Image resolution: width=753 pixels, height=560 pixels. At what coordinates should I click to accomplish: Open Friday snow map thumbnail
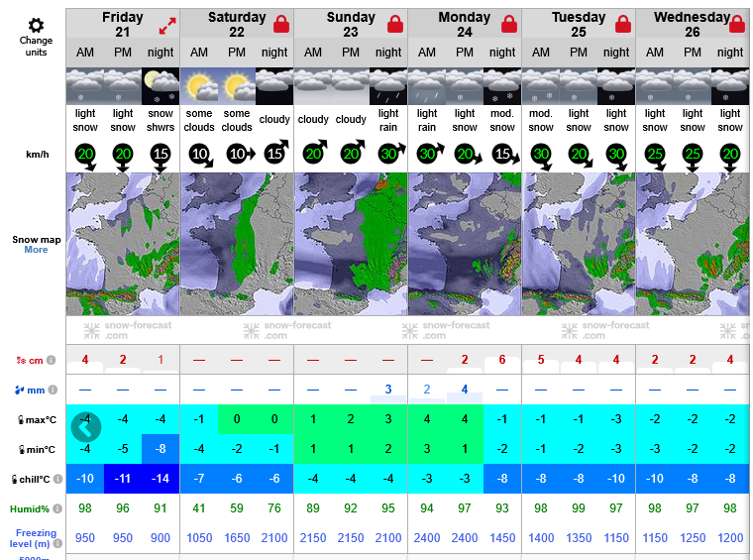tap(123, 244)
